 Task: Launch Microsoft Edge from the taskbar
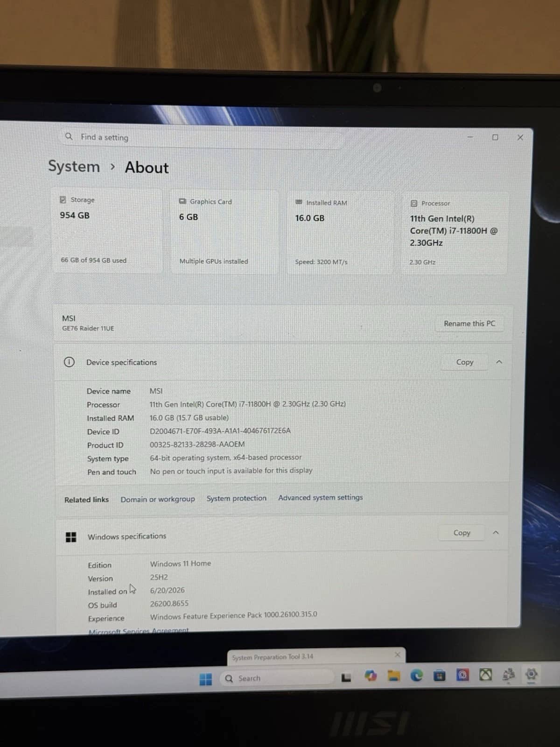coord(416,675)
